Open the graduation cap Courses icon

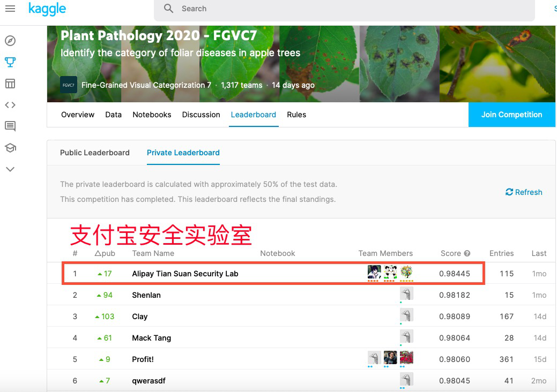(10, 148)
